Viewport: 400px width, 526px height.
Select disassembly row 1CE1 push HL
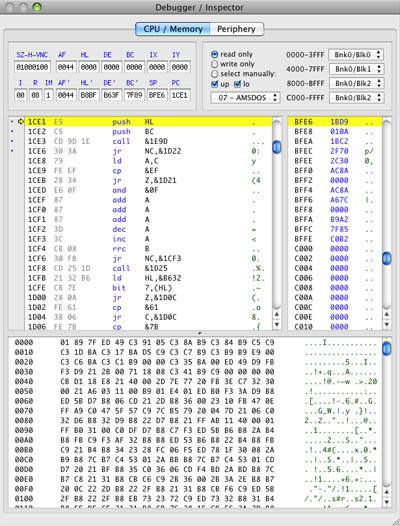[x=148, y=121]
